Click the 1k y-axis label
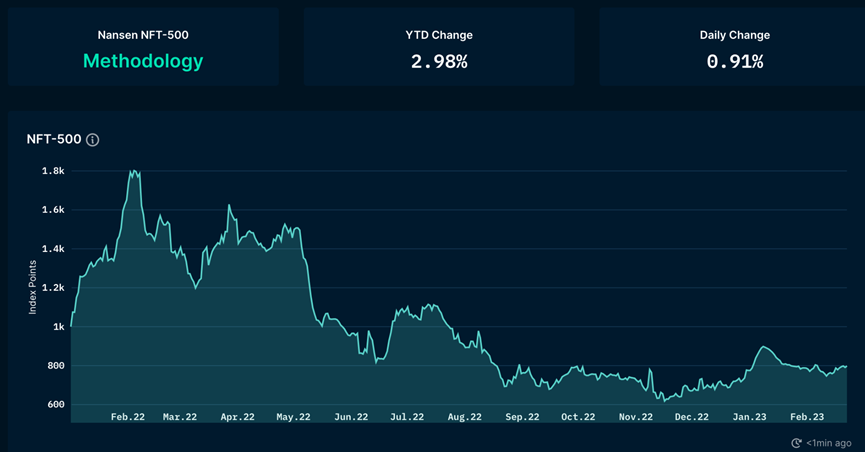This screenshot has width=865, height=452. pyautogui.click(x=58, y=327)
